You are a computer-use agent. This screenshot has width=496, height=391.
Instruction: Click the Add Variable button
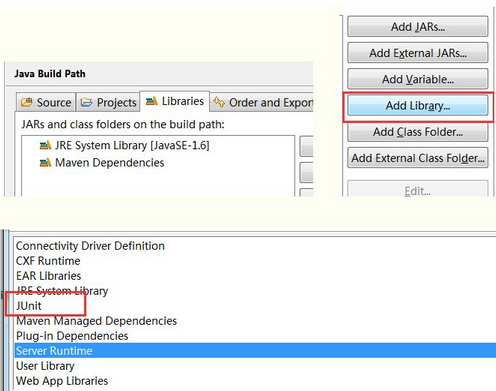[418, 79]
